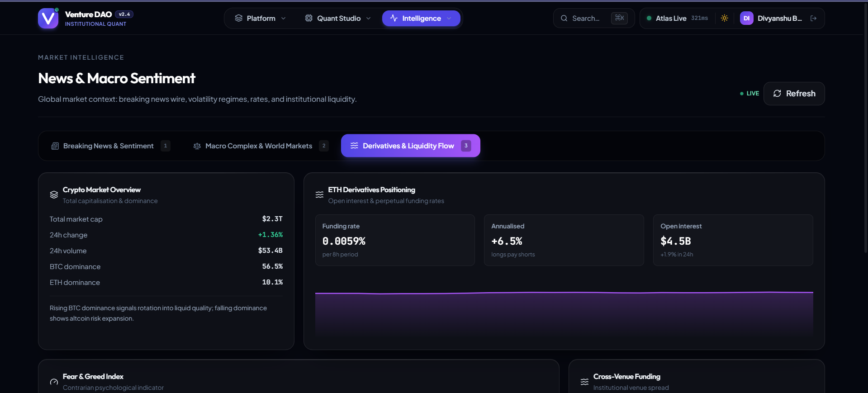Click the Annualised +6.5% value
Image resolution: width=868 pixels, height=393 pixels.
[507, 241]
